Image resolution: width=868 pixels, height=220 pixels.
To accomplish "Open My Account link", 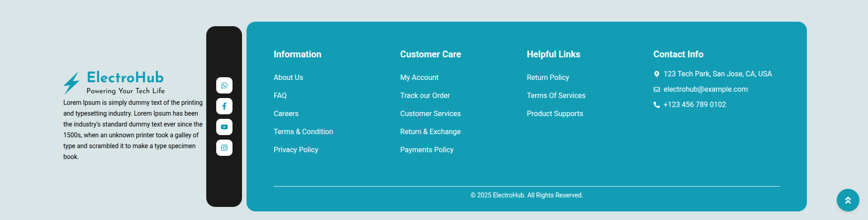I will coord(419,78).
